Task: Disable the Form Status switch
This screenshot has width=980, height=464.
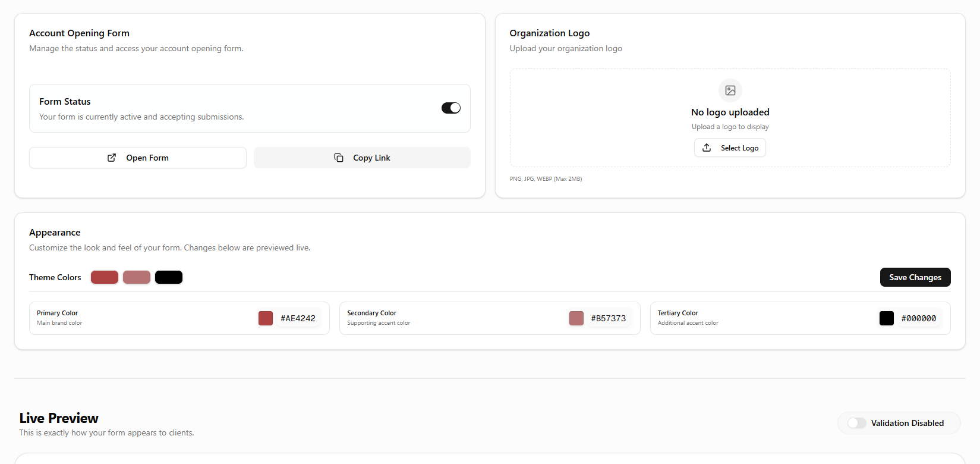Action: click(450, 108)
